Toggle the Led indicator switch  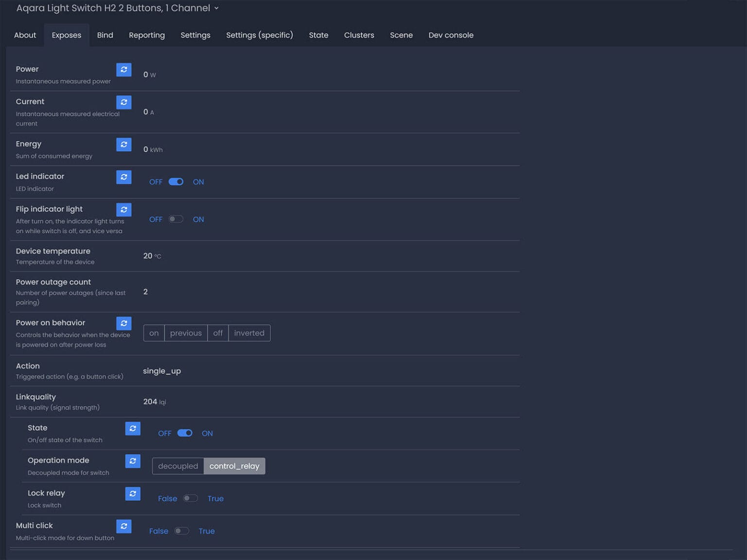pyautogui.click(x=176, y=182)
